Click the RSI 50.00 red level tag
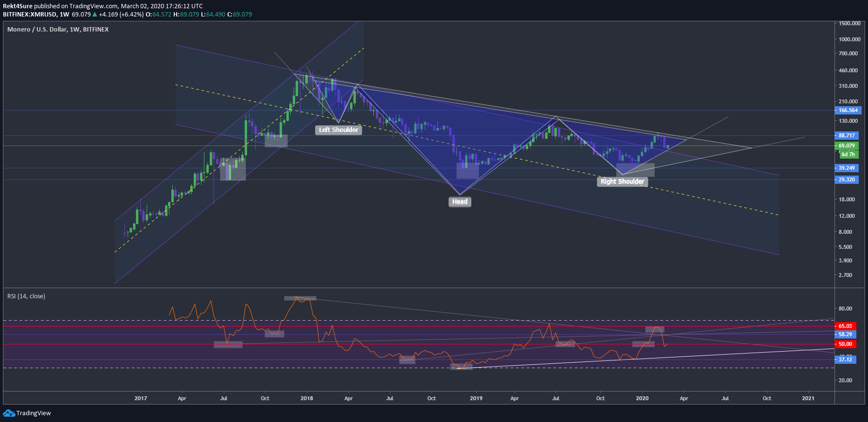 (845, 344)
